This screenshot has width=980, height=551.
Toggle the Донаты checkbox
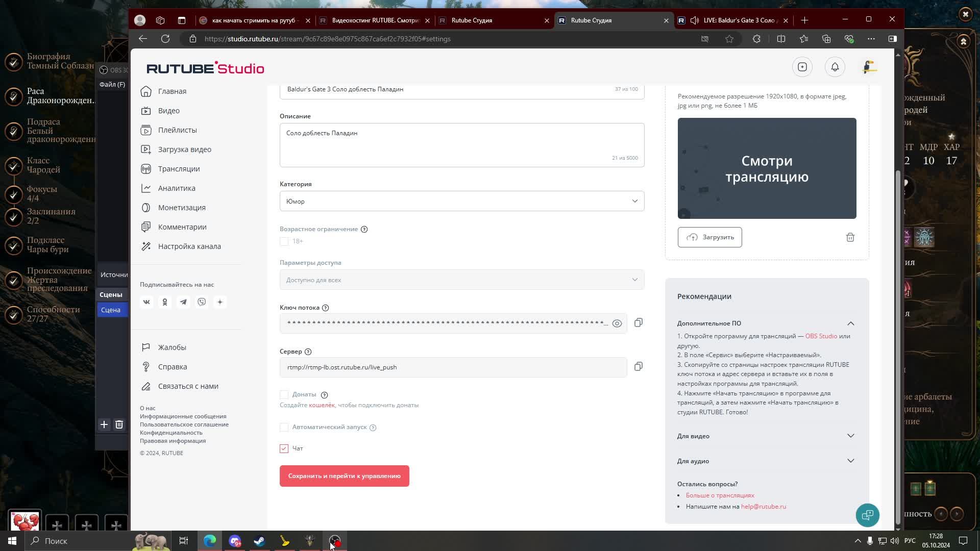coord(284,394)
